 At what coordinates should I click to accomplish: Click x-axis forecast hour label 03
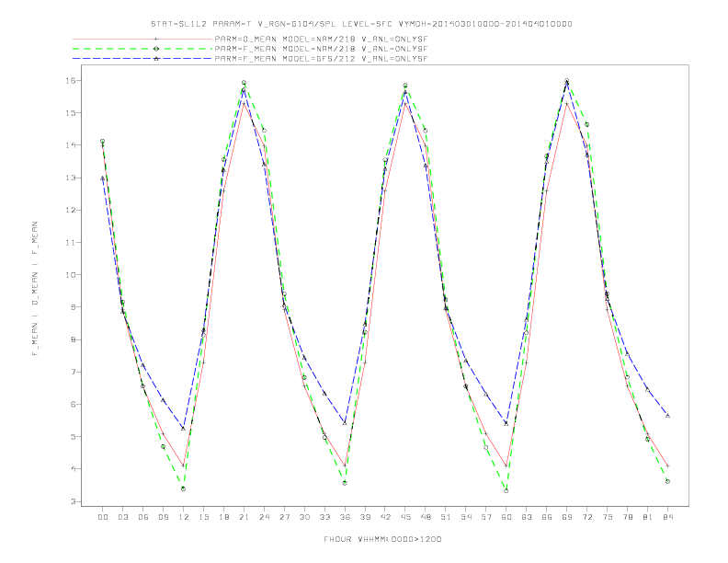[122, 517]
